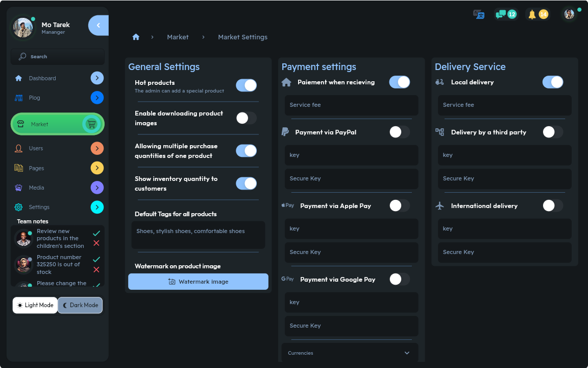Click the PayPal payment icon
Viewport: 588px width, 368px height.
[285, 132]
